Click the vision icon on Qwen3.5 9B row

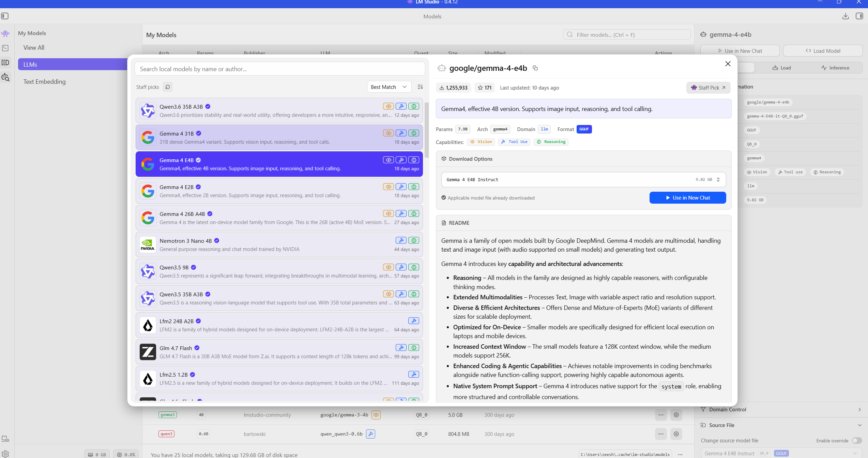(x=388, y=267)
